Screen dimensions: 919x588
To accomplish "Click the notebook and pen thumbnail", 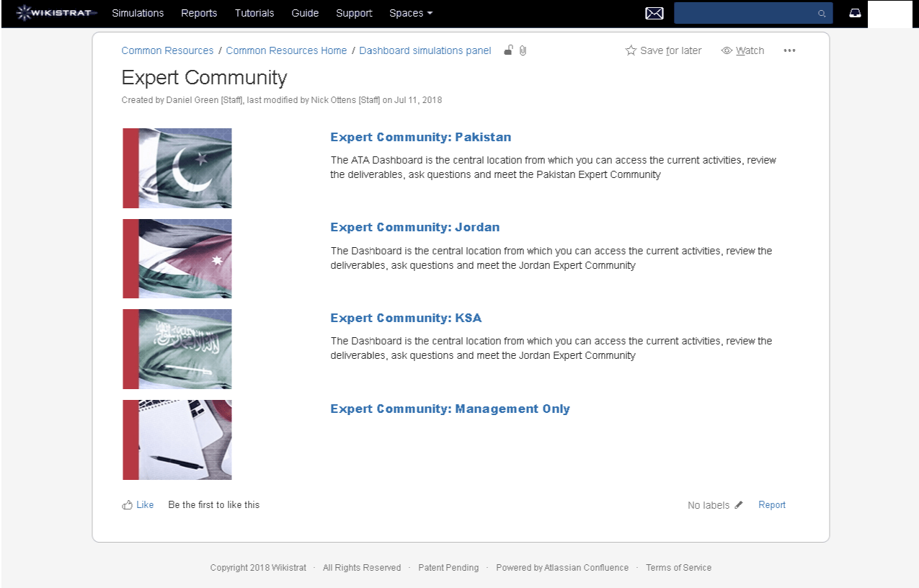I will tap(177, 440).
